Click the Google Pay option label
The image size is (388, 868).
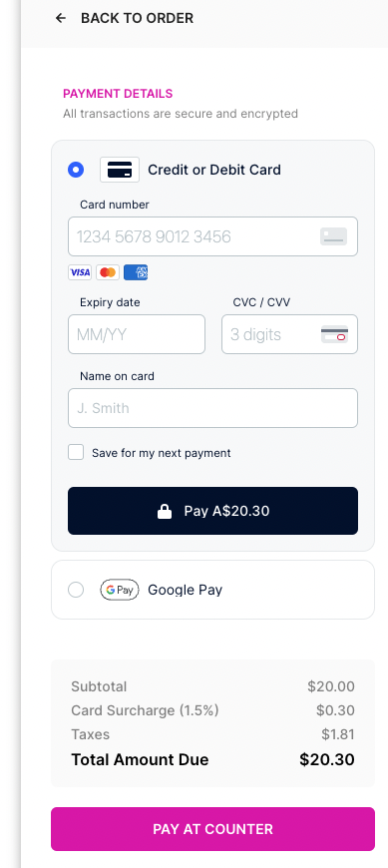[x=185, y=590]
